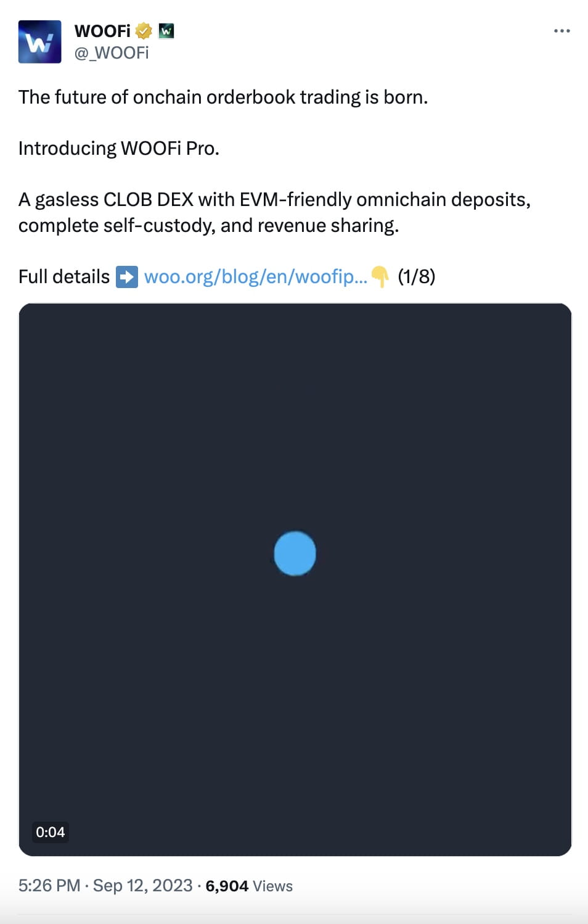Click the square affiliate badge next to checkmark
The image size is (588, 924).
click(165, 30)
